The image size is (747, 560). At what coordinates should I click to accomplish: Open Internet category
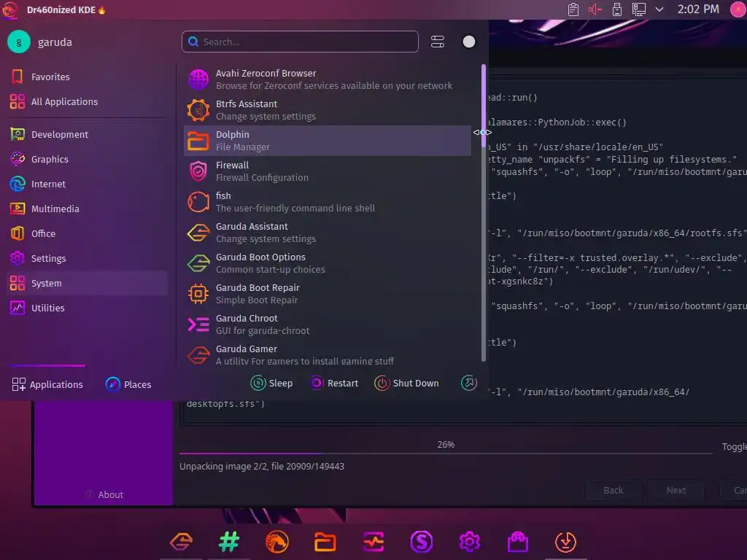[88, 184]
